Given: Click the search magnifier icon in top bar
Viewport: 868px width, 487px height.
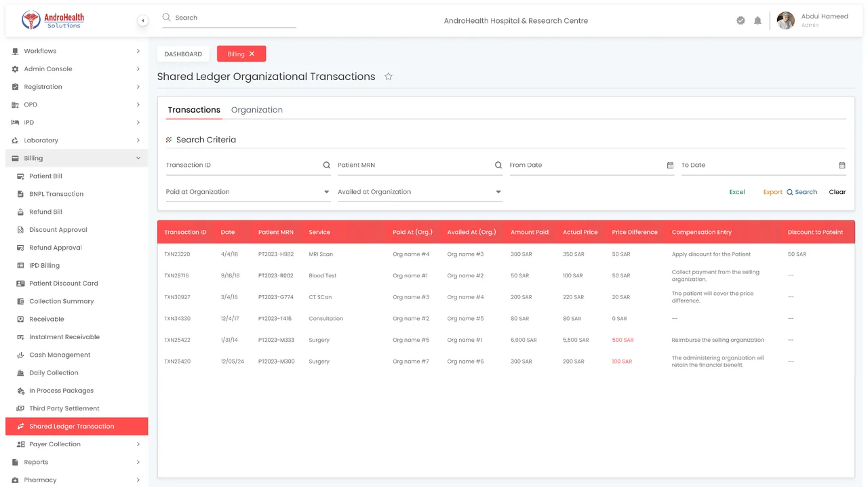Looking at the screenshot, I should click(x=166, y=18).
